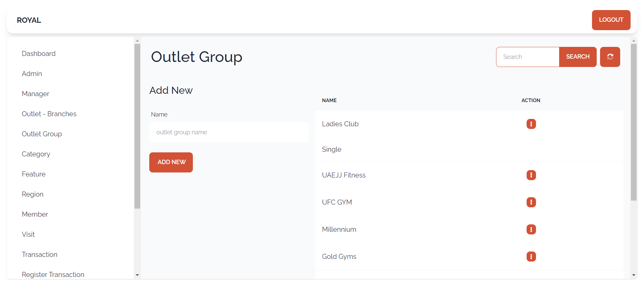
Task: Open the Outlet - Branches page
Action: (49, 114)
